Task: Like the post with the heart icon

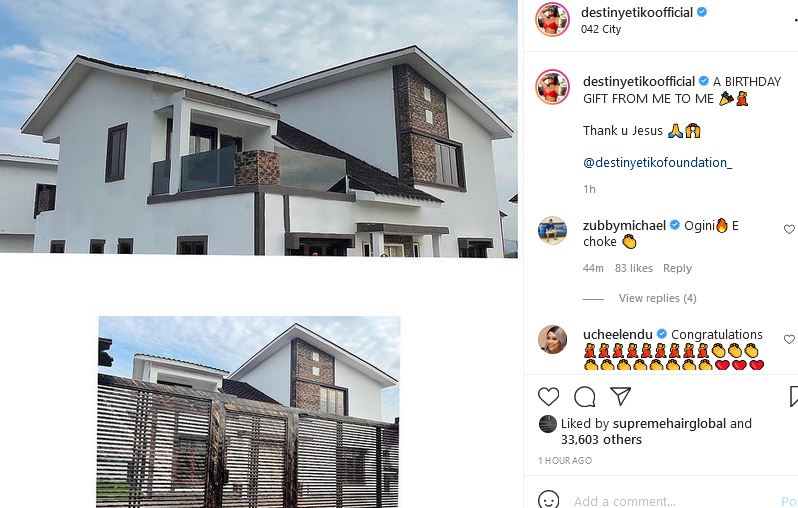Action: [548, 397]
